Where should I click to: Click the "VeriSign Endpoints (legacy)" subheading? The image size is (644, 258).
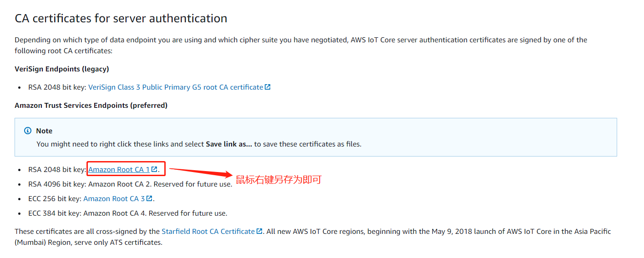coord(62,69)
